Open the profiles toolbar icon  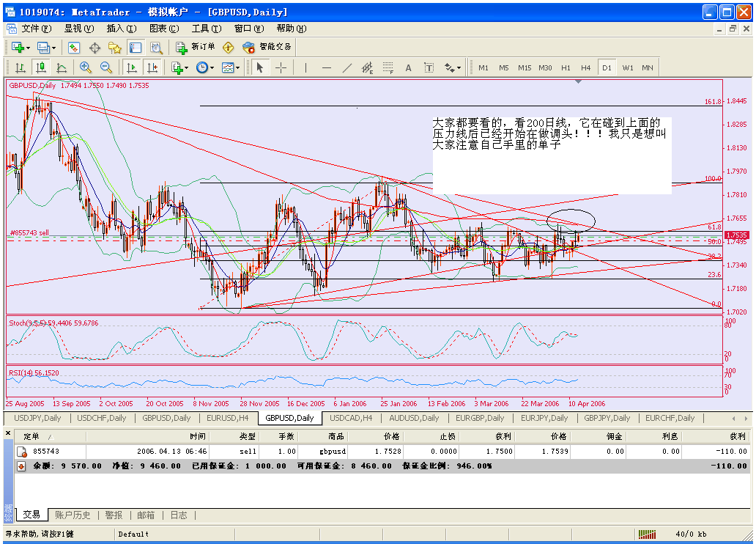pos(43,48)
